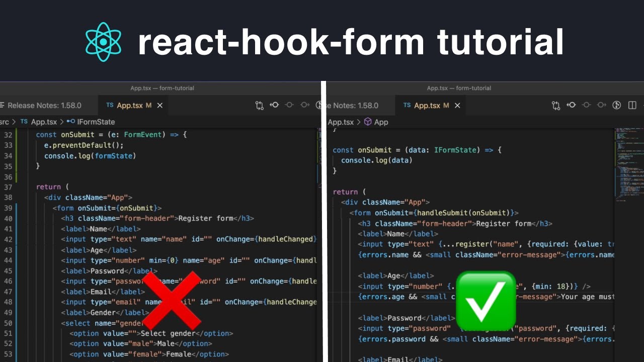Click dimmed next-change arrow icon in left editor
Image resolution: width=644 pixels, height=362 pixels.
(305, 105)
